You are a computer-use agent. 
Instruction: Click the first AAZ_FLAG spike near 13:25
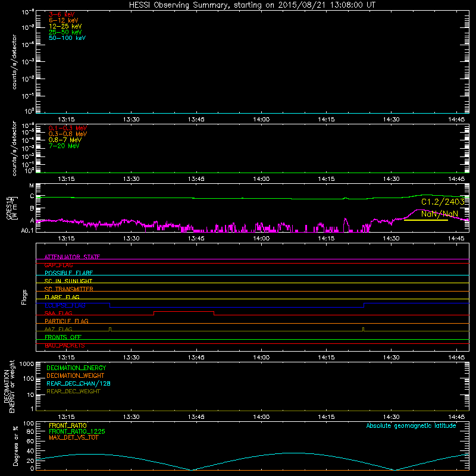click(x=110, y=329)
